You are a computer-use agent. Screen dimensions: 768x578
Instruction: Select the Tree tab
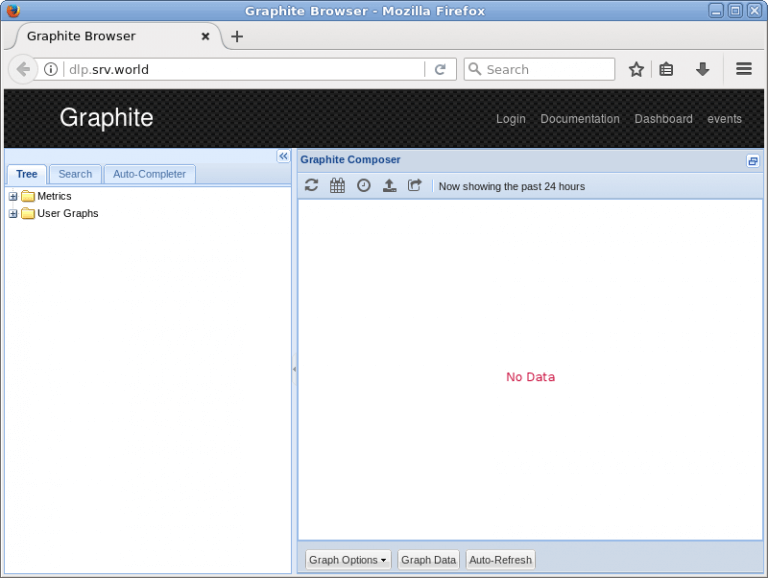26,174
